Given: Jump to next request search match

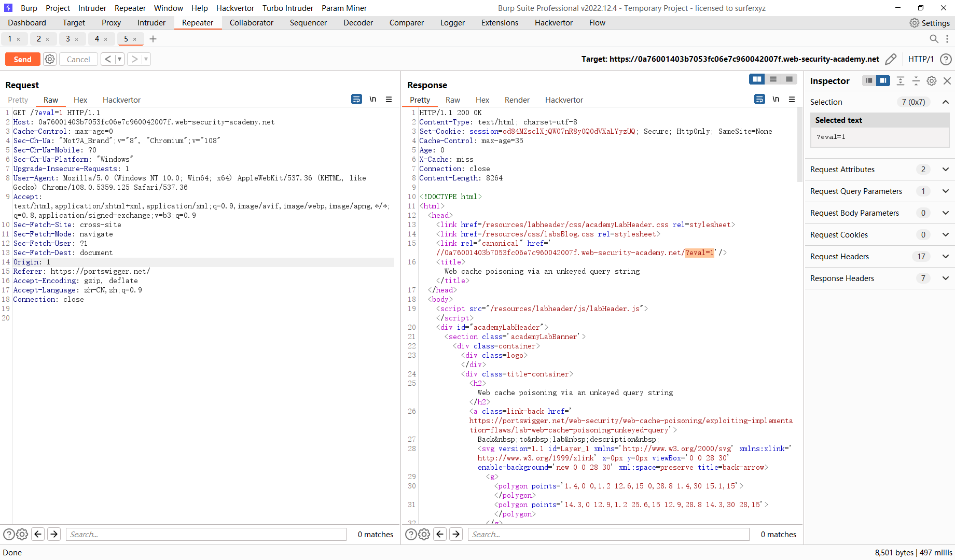Looking at the screenshot, I should pyautogui.click(x=54, y=534).
